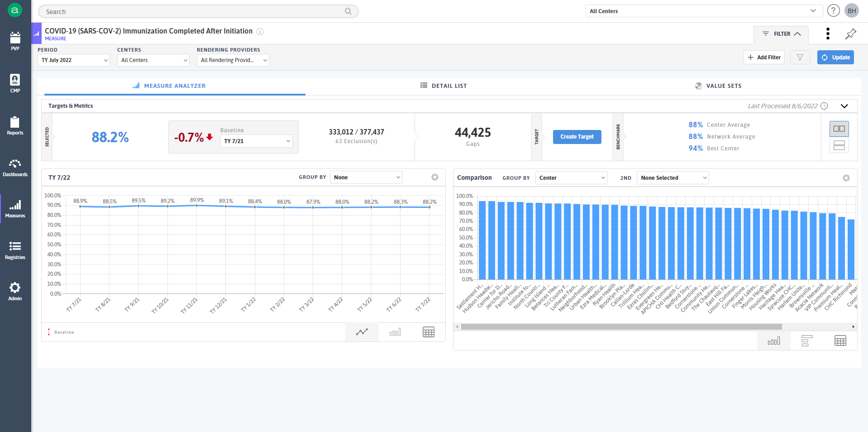This screenshot has height=432, width=868.
Task: Open the 2nd None Selected dropdown
Action: pos(672,178)
